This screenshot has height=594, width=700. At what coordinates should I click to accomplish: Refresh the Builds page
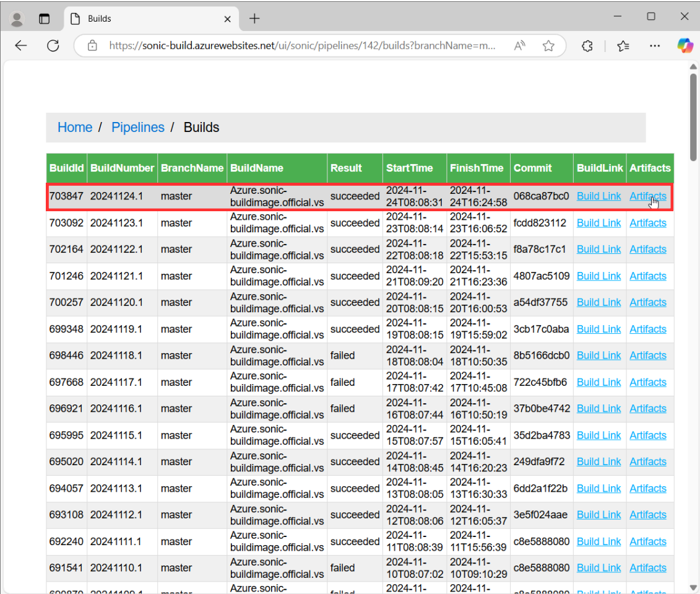pos(53,46)
